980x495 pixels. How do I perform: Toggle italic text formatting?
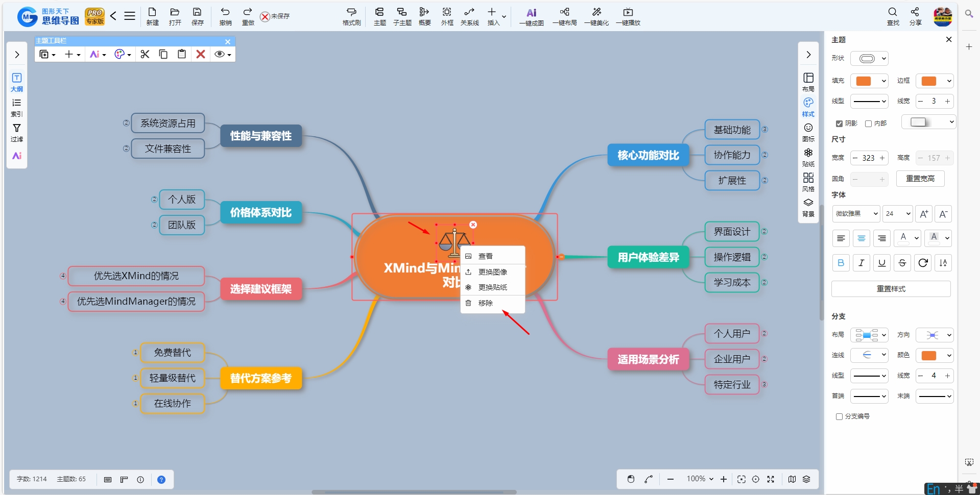click(x=862, y=263)
